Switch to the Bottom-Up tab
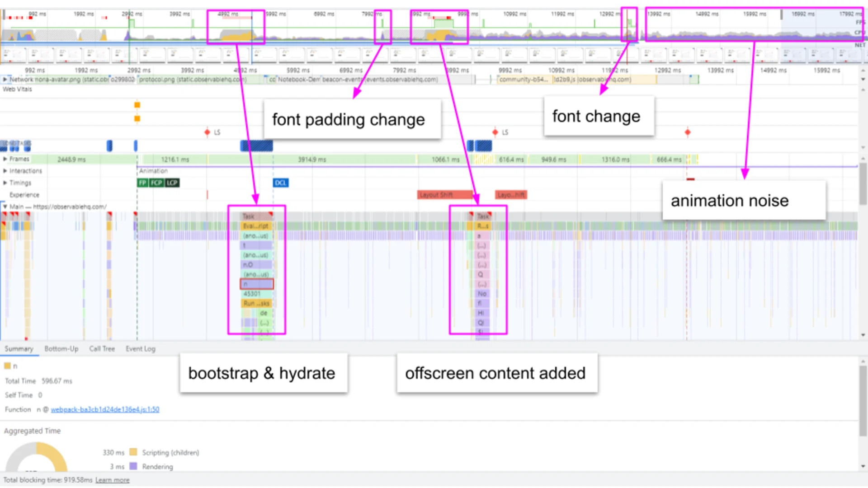The image size is (868, 488). click(x=61, y=349)
